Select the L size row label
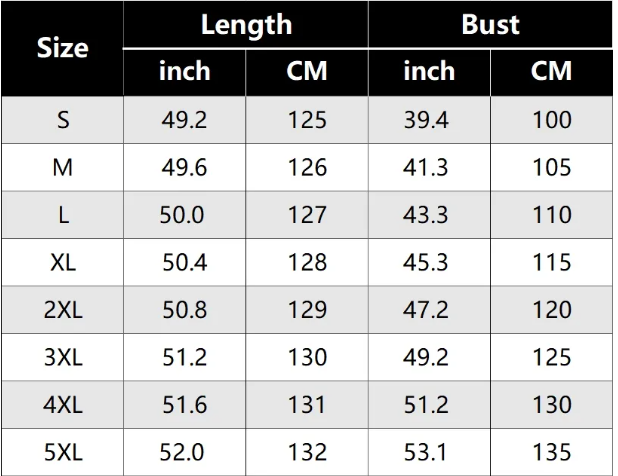 (63, 214)
